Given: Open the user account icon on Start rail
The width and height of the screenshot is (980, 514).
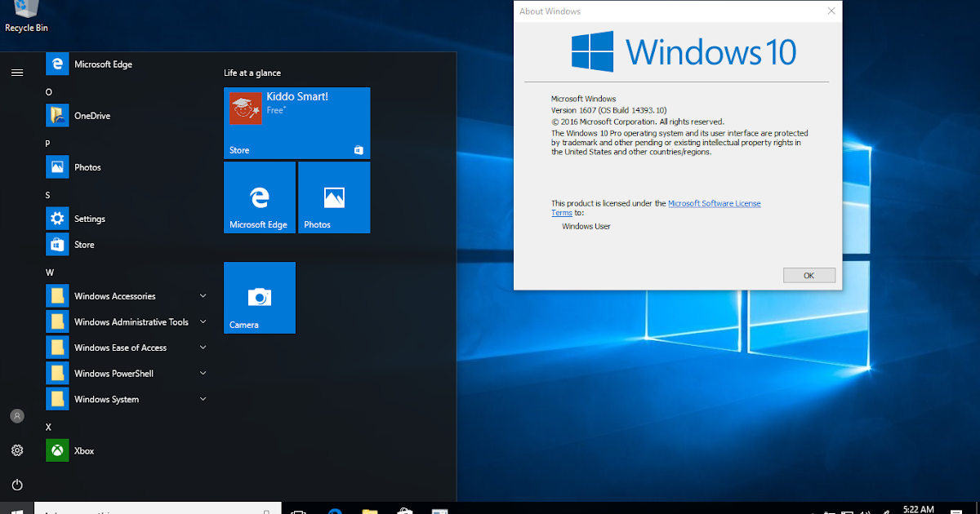Looking at the screenshot, I should [x=17, y=416].
